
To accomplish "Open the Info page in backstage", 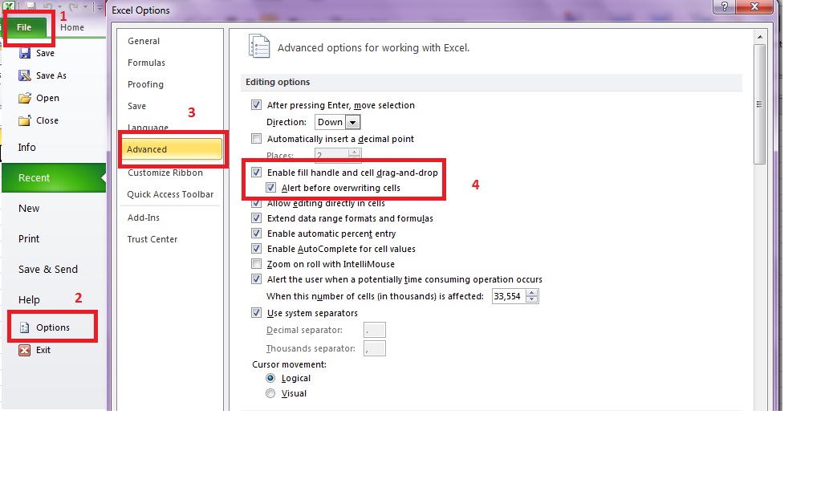I will click(x=26, y=148).
